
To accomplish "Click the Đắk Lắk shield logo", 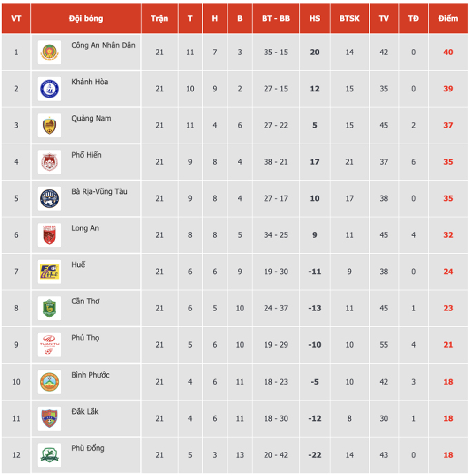I will click(x=50, y=419).
